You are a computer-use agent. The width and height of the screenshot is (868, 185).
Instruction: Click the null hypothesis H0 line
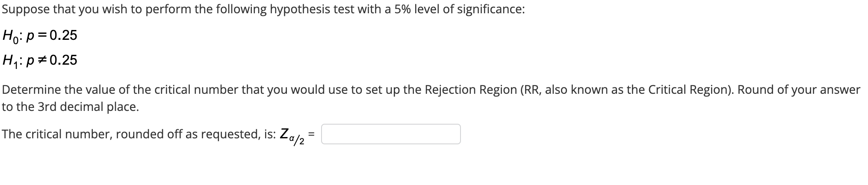tap(40, 35)
